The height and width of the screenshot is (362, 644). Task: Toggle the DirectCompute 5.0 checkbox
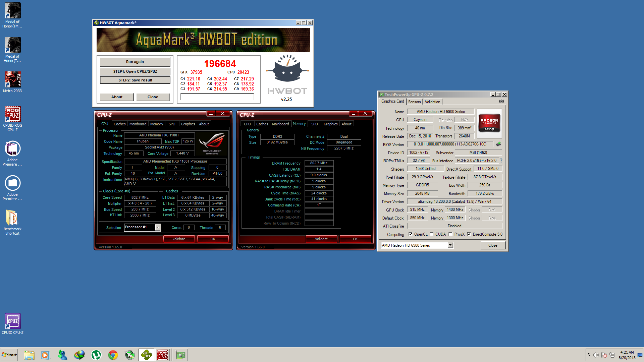(x=469, y=234)
